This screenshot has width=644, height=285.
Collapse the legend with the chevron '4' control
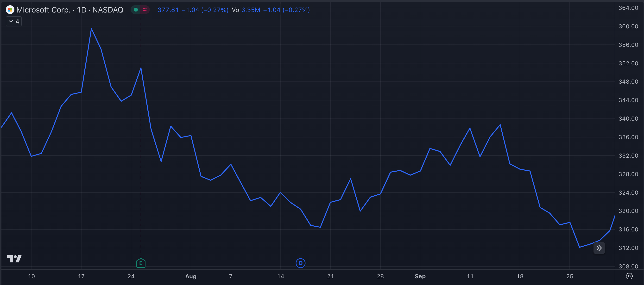13,21
